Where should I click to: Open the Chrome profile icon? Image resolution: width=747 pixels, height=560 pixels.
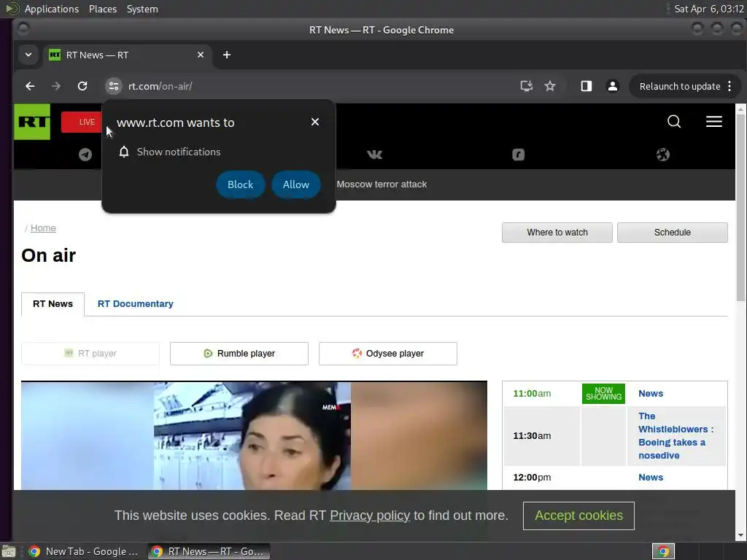coord(613,86)
